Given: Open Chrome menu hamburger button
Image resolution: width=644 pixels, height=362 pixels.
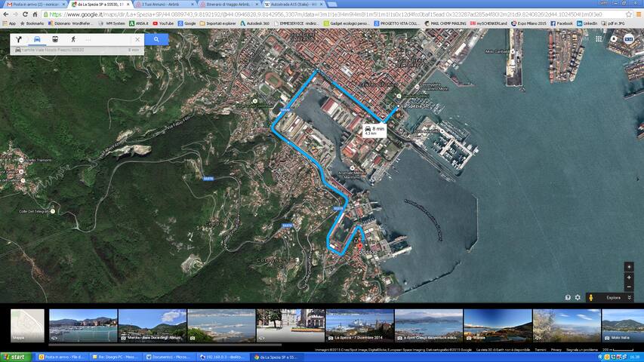Looking at the screenshot, I should coord(638,14).
